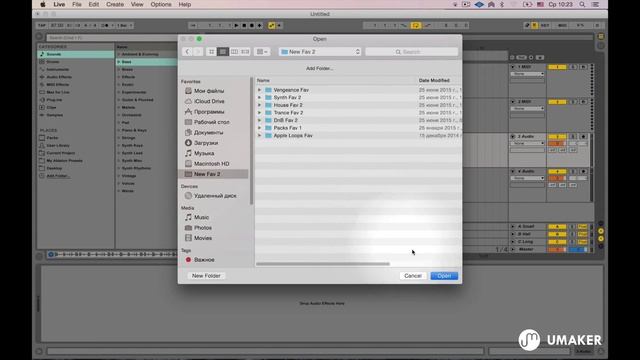The height and width of the screenshot is (360, 640).
Task: Select Photos under Media
Action: [203, 228]
